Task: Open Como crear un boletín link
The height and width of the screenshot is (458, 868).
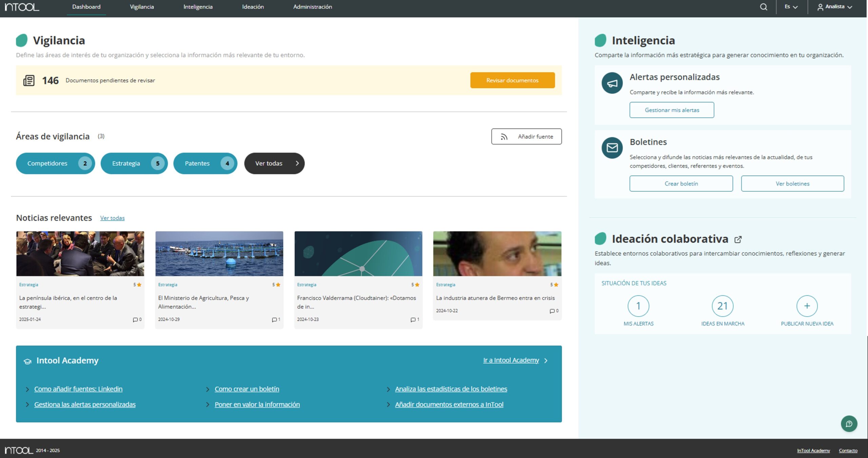Action: [x=246, y=389]
